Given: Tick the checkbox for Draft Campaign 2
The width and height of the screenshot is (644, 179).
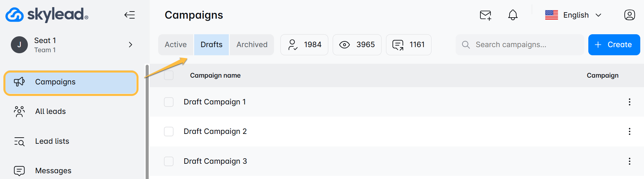Looking at the screenshot, I should (169, 132).
